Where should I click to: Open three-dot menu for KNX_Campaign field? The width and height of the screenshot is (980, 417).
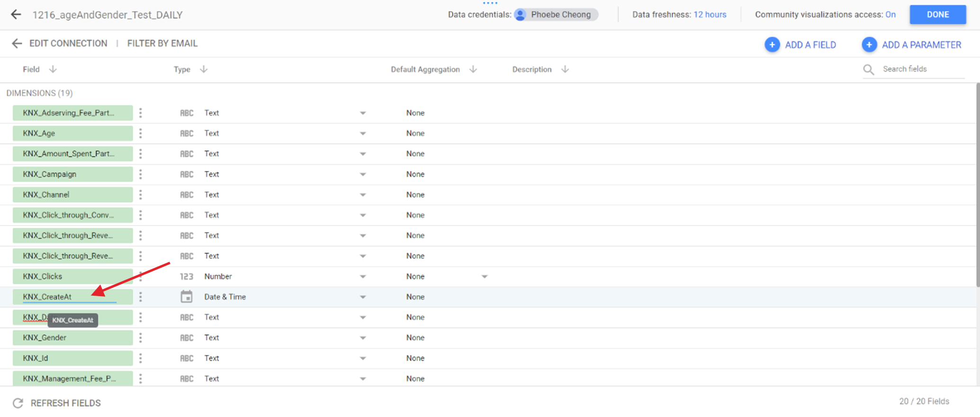[x=141, y=174]
